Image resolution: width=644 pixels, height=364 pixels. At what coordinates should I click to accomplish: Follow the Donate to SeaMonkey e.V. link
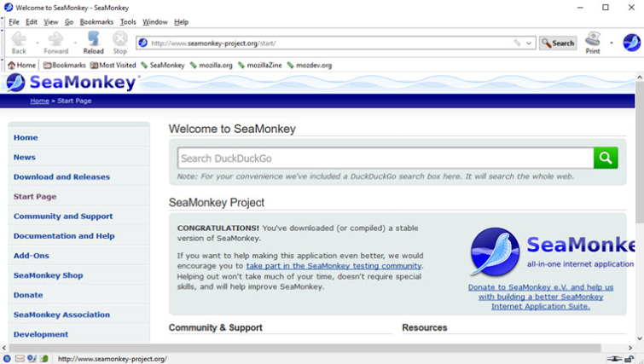coord(541,297)
